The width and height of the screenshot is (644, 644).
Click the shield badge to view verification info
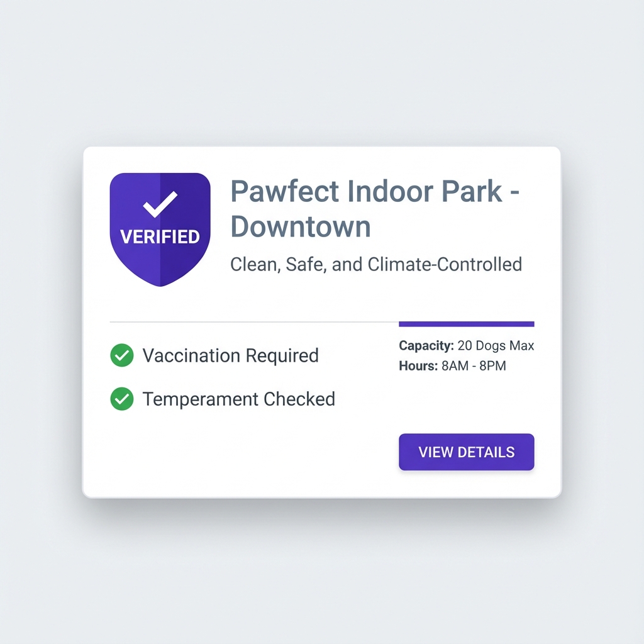(x=160, y=228)
